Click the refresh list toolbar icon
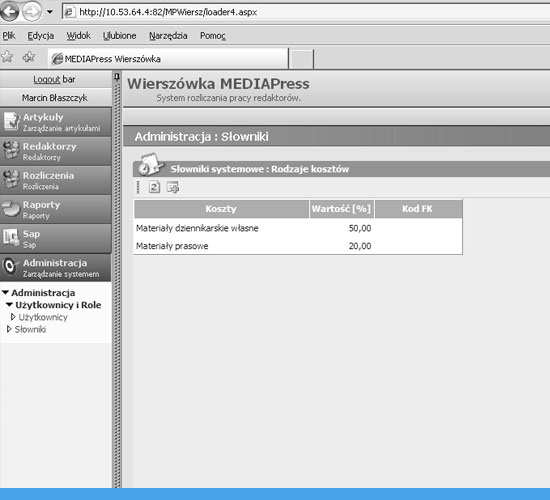This screenshot has width=550, height=500. 154,187
